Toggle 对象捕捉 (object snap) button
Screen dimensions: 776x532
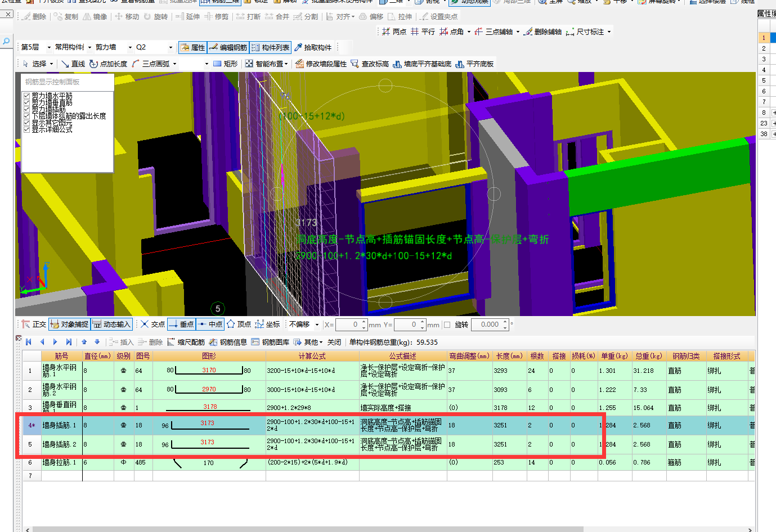(x=69, y=324)
